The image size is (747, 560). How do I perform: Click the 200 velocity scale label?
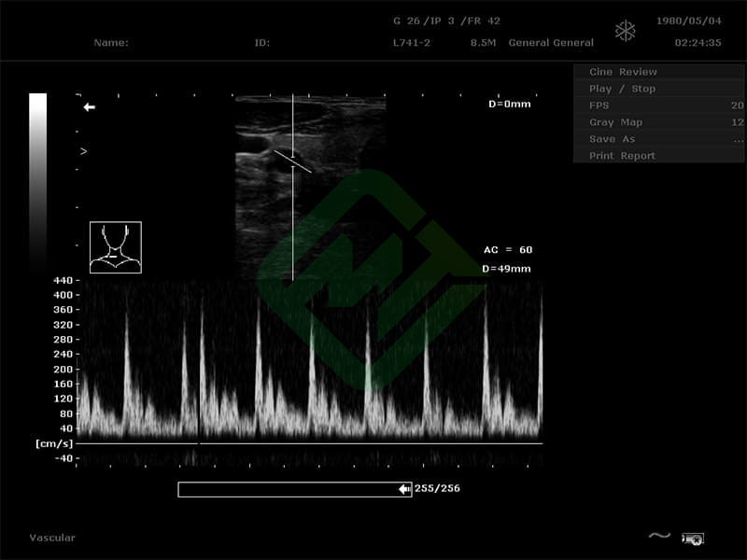[63, 369]
